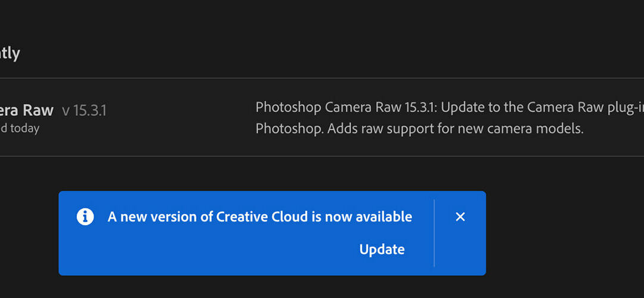Screen dimensions: 644x298
Task: Click the v 15.3.1 version number
Action: (x=84, y=110)
